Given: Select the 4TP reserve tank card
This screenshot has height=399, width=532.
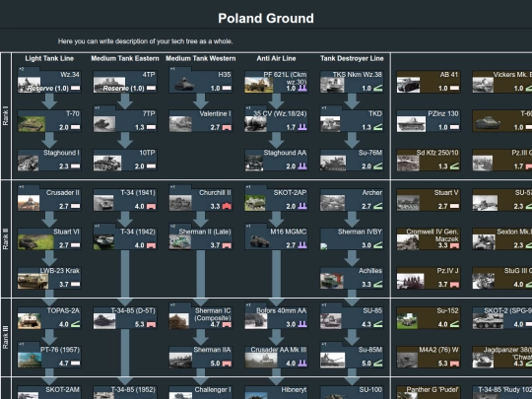Looking at the screenshot, I should (125, 82).
